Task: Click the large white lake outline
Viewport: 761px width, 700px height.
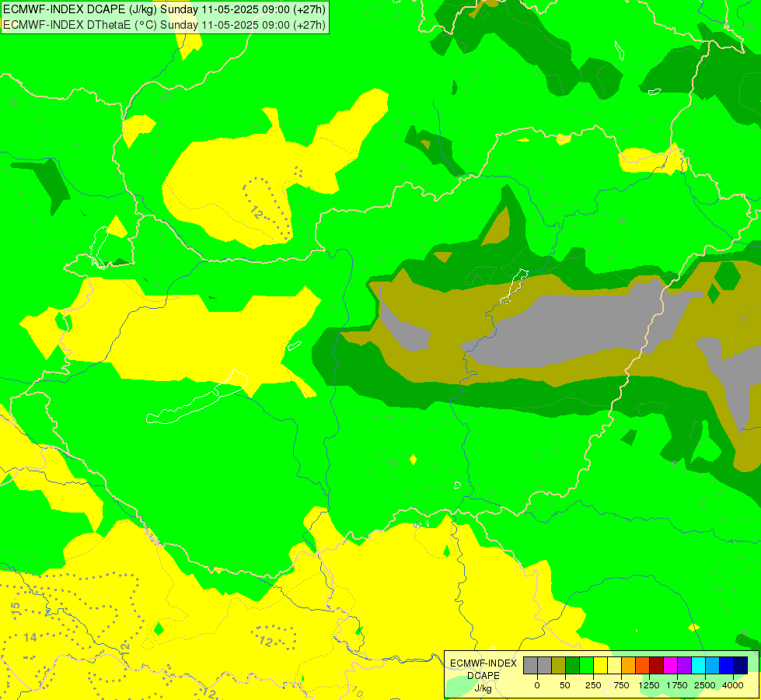Action: pyautogui.click(x=197, y=397)
